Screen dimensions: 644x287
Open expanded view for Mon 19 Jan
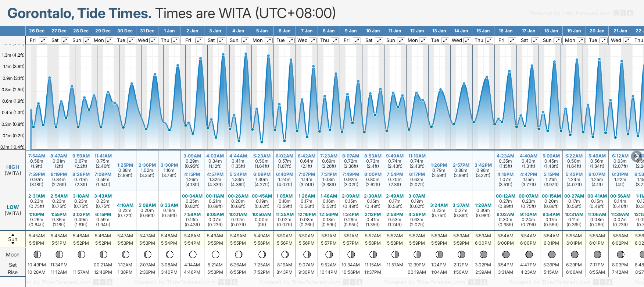(x=580, y=40)
